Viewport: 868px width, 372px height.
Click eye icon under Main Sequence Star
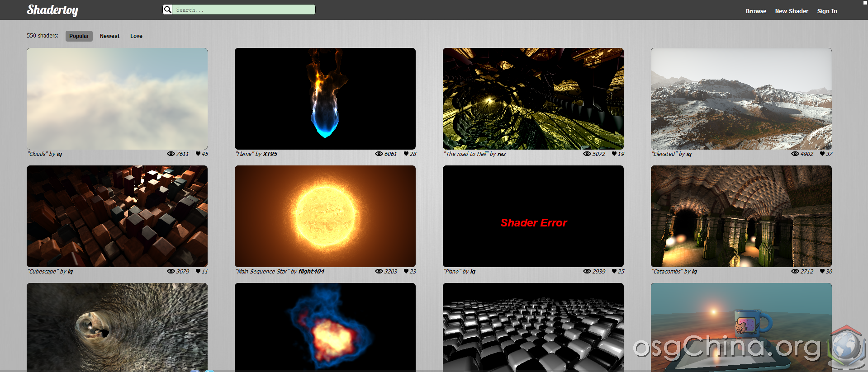[379, 271]
